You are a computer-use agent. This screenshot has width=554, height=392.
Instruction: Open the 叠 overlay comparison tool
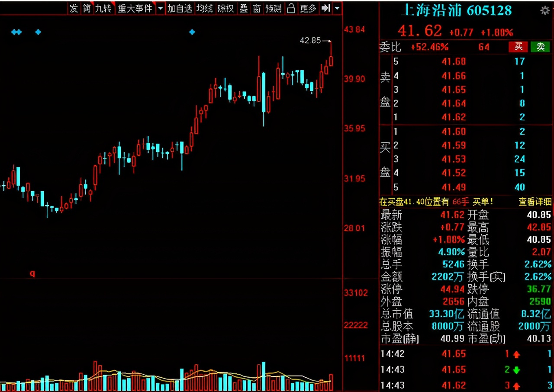[x=243, y=8]
